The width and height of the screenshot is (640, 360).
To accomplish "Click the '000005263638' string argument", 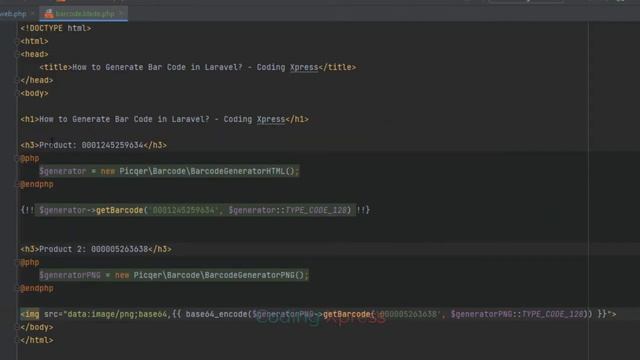I will click(409, 314).
